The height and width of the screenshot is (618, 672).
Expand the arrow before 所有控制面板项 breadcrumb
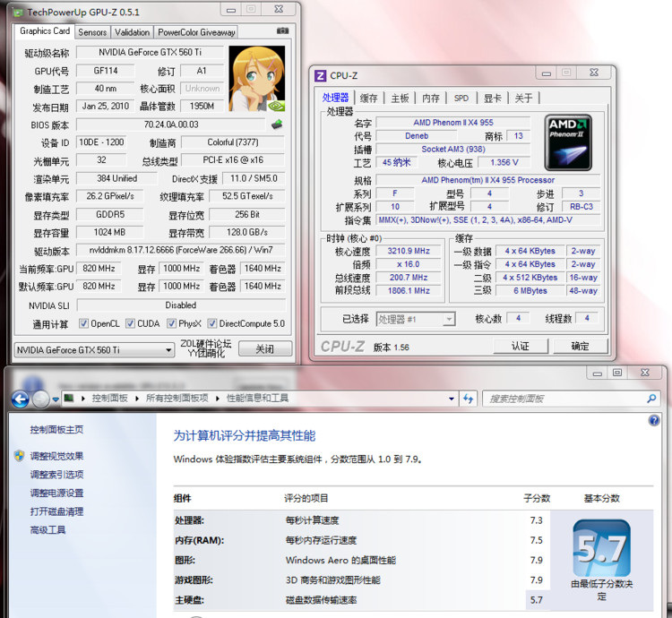(x=137, y=399)
